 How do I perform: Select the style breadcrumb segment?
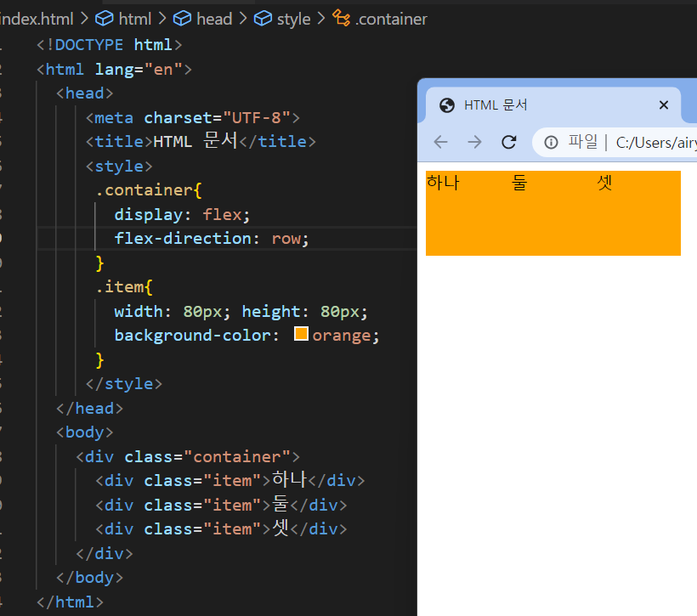(293, 19)
